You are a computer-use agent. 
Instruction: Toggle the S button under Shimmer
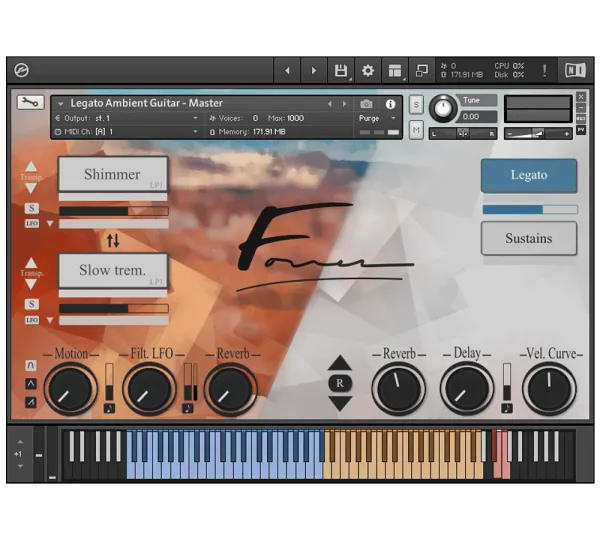[x=32, y=208]
